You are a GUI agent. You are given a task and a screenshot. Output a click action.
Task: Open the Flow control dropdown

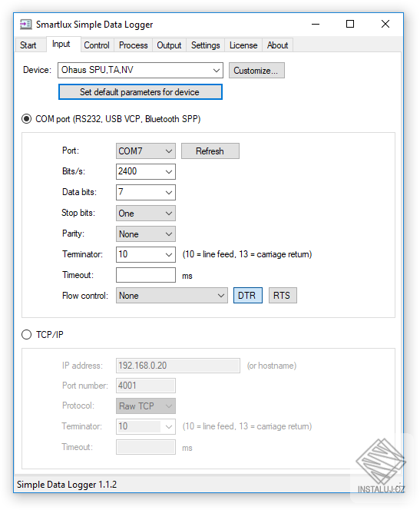pyautogui.click(x=172, y=296)
